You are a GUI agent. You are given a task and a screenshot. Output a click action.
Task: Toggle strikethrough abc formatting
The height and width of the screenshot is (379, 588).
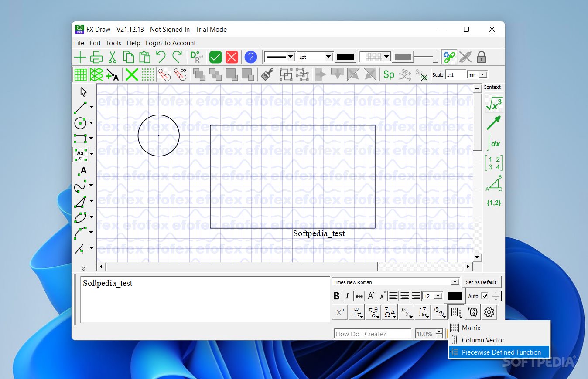click(x=359, y=296)
